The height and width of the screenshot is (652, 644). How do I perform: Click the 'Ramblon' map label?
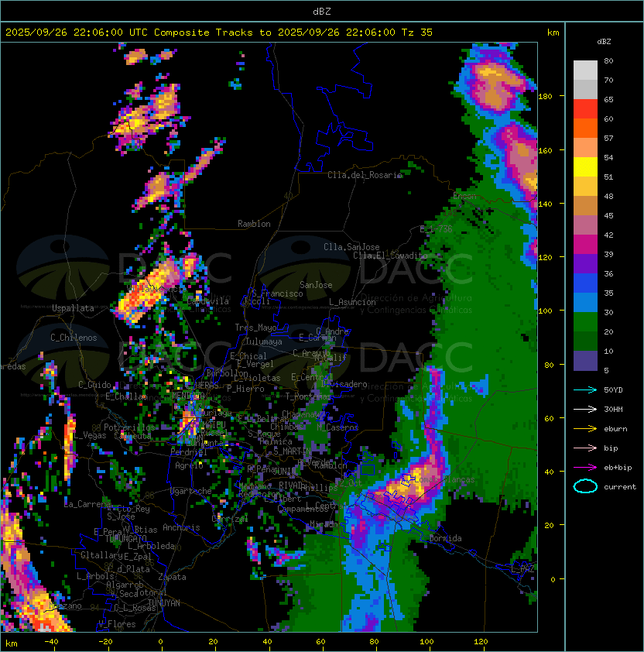click(254, 224)
